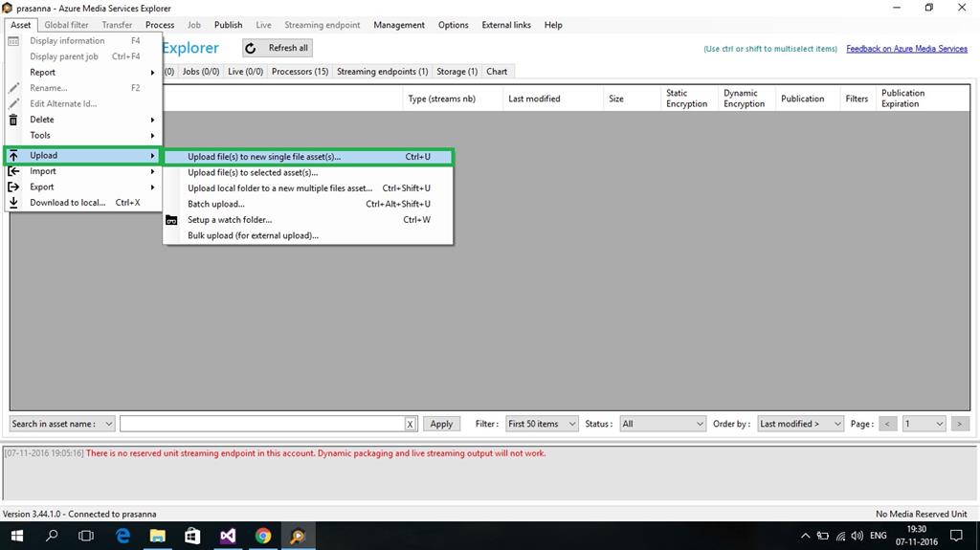Select Batch upload menu entry

click(308, 204)
